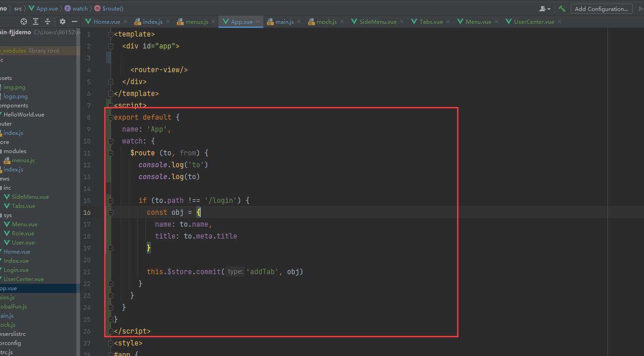This screenshot has height=356, width=644.
Task: Switch to the mock.js editor tab
Action: coord(327,21)
